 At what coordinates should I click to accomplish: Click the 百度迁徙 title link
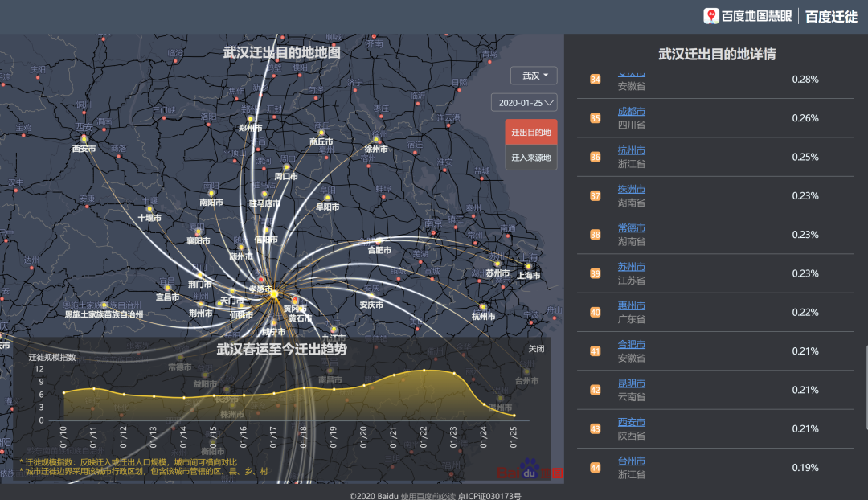tap(831, 17)
